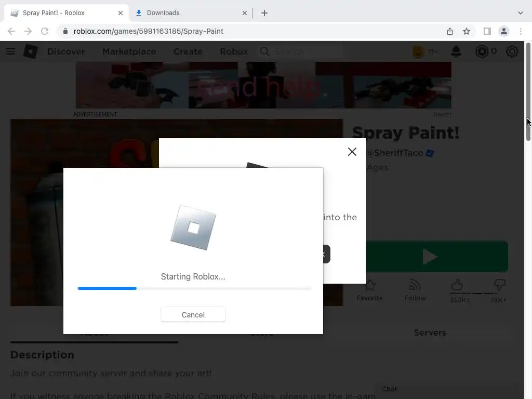Click the Starting Roblox progress bar
The image size is (532, 399).
194,288
